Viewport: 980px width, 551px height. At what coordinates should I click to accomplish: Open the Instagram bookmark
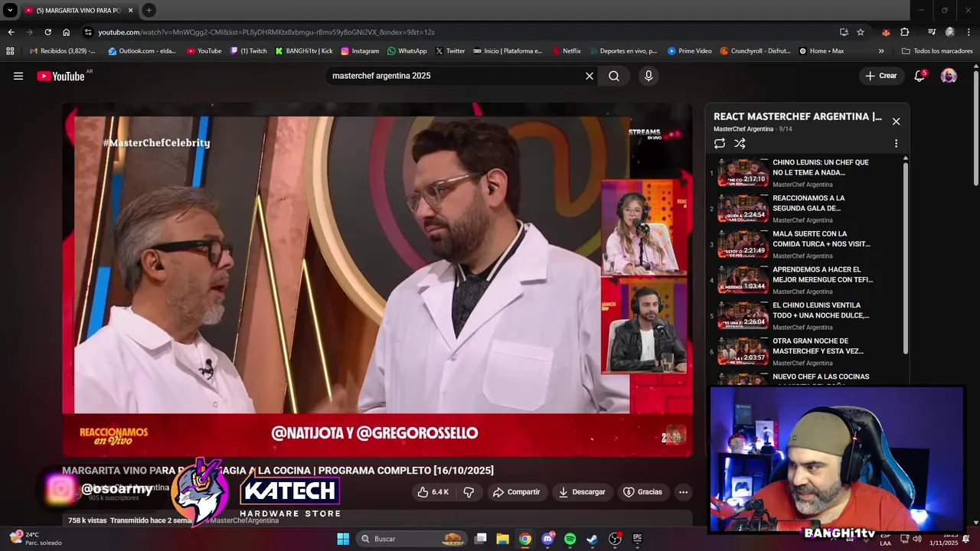[360, 51]
